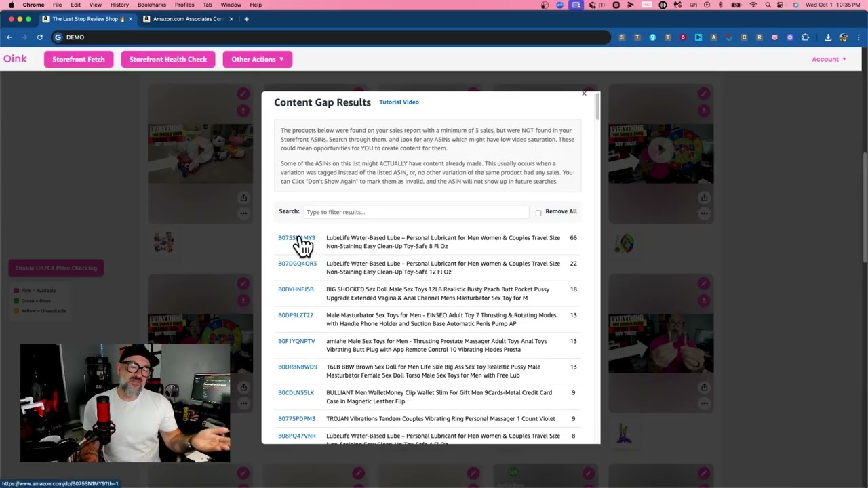Click Enable UK/CA Price Checking button
The height and width of the screenshot is (488, 868).
(x=56, y=268)
